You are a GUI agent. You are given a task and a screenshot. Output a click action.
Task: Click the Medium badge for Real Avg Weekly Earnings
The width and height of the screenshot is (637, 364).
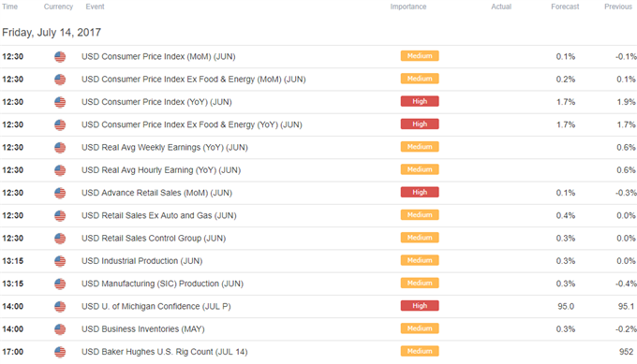coord(420,147)
